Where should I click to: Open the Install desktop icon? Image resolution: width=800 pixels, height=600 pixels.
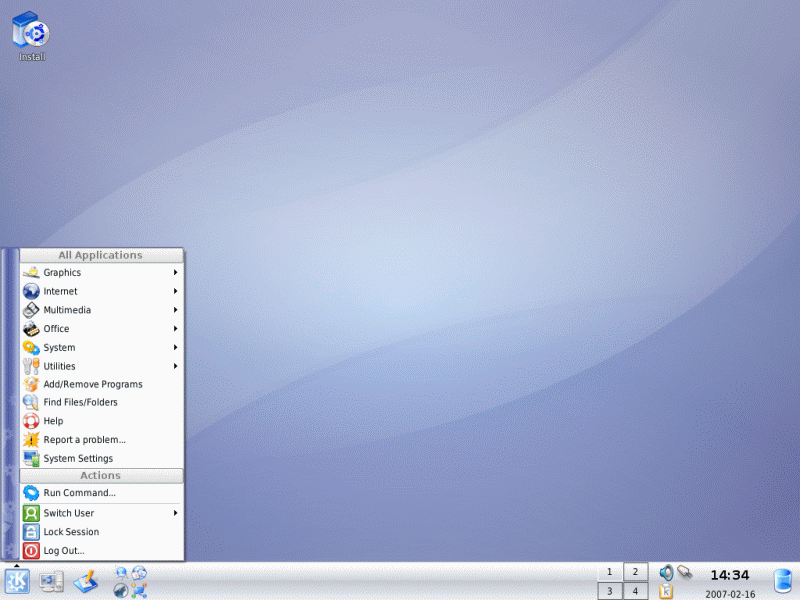pyautogui.click(x=31, y=37)
